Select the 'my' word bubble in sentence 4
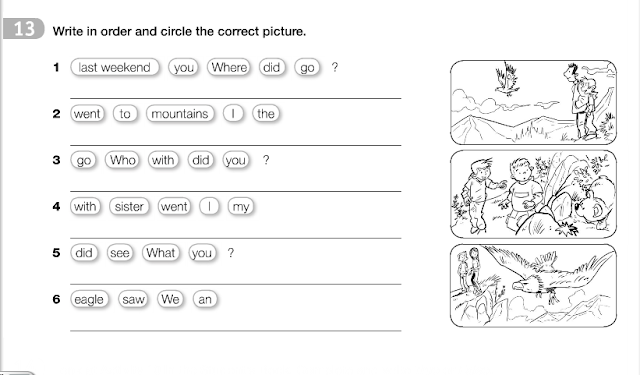Image resolution: width=640 pixels, height=375 pixels. [241, 206]
